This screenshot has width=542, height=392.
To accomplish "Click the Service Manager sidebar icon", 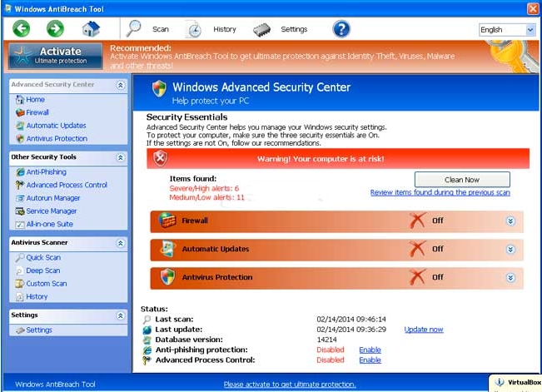I will click(x=20, y=211).
